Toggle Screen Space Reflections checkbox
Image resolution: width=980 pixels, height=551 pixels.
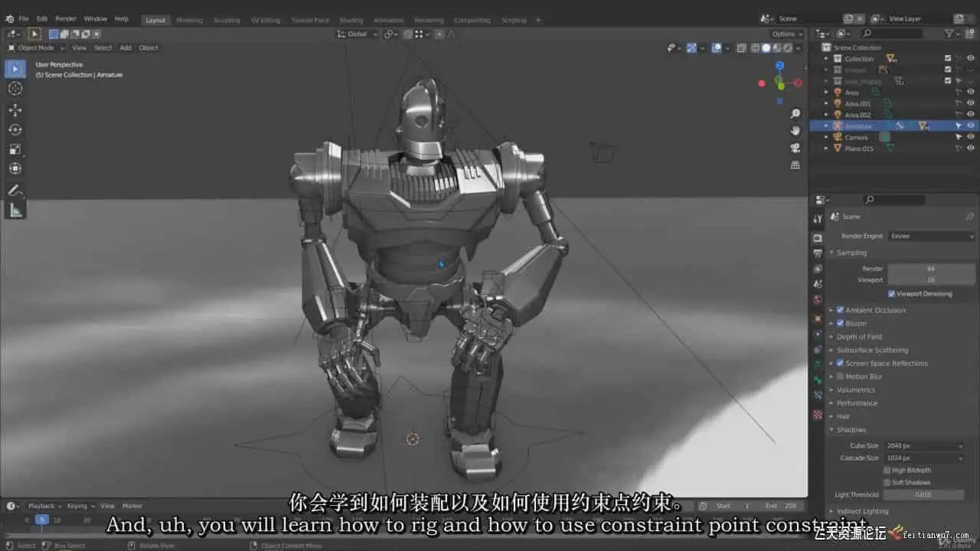coord(840,363)
